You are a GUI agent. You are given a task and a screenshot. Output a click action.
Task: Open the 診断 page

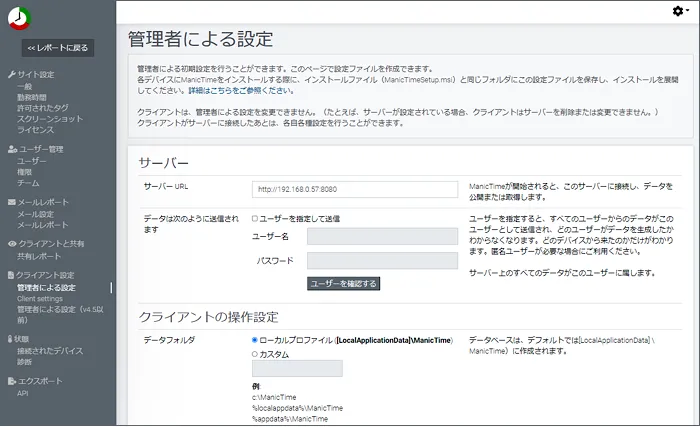click(x=25, y=362)
